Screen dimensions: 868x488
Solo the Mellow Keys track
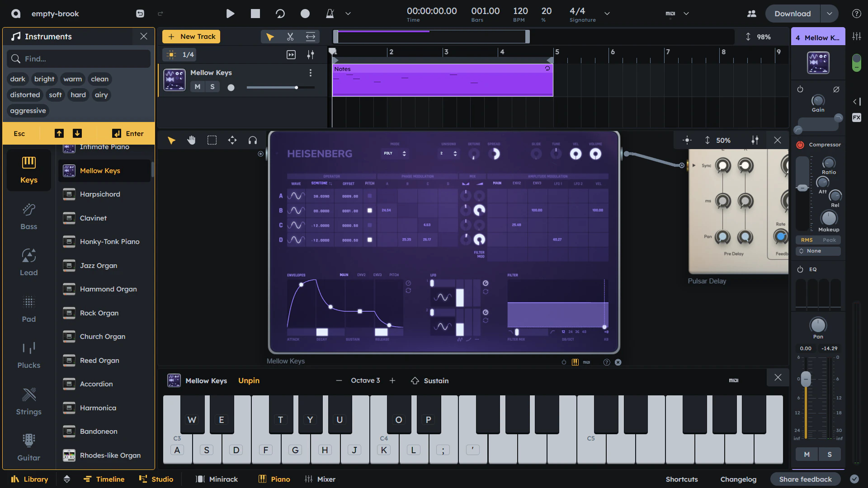[x=212, y=86]
